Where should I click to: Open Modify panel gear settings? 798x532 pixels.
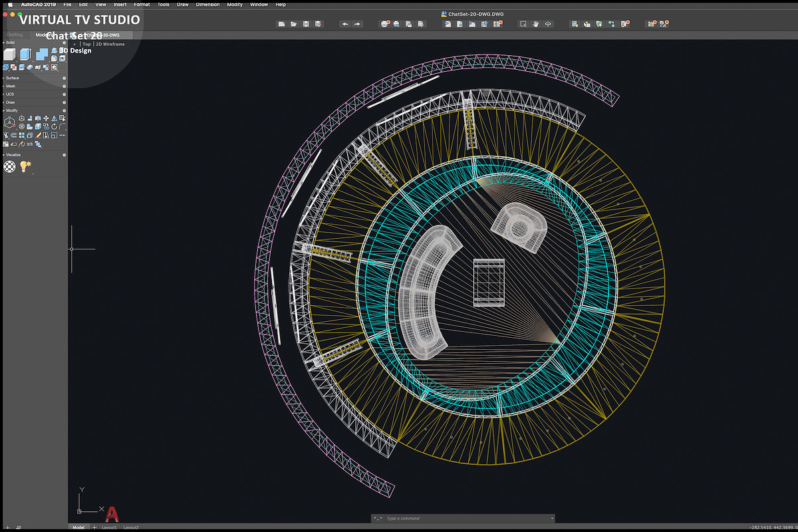64,110
